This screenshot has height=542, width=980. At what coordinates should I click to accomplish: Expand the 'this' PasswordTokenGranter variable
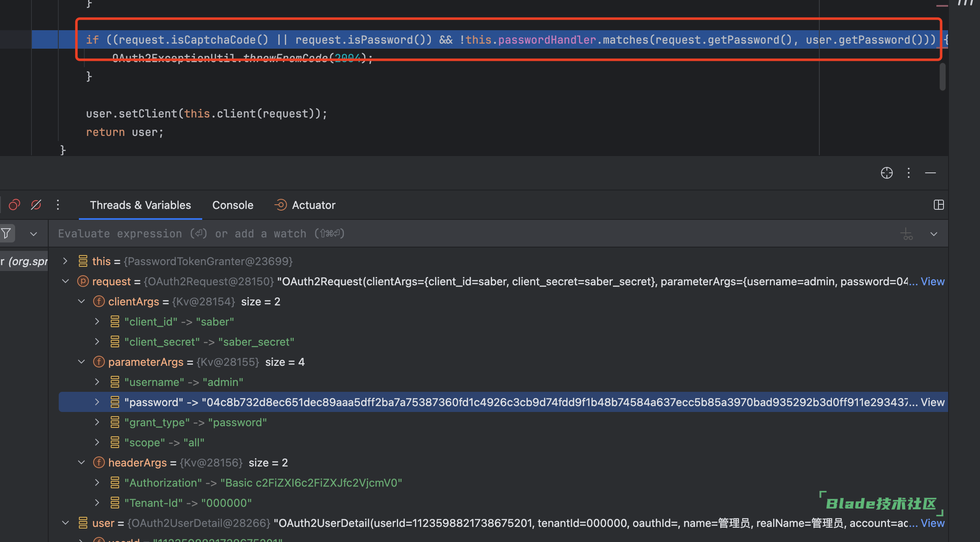(65, 261)
